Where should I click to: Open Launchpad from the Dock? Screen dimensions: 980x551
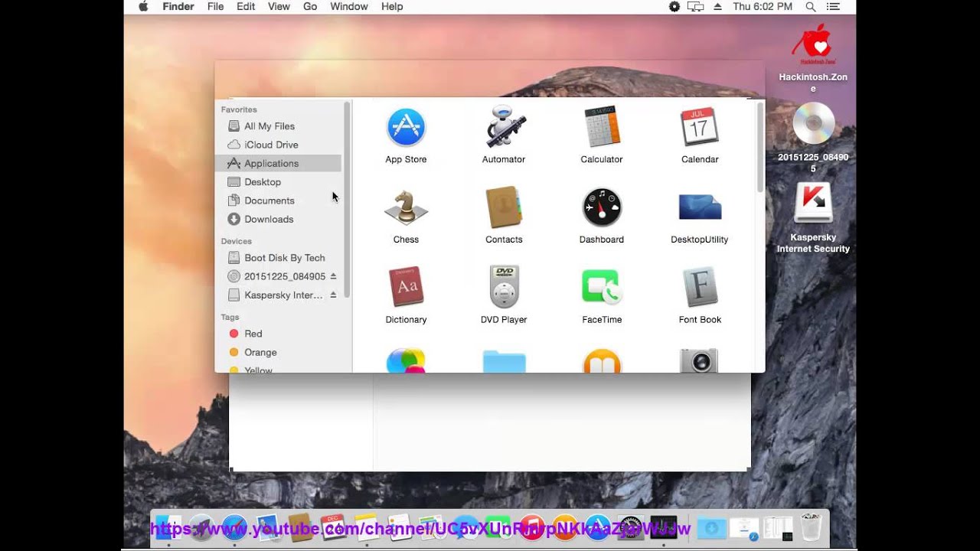point(202,528)
